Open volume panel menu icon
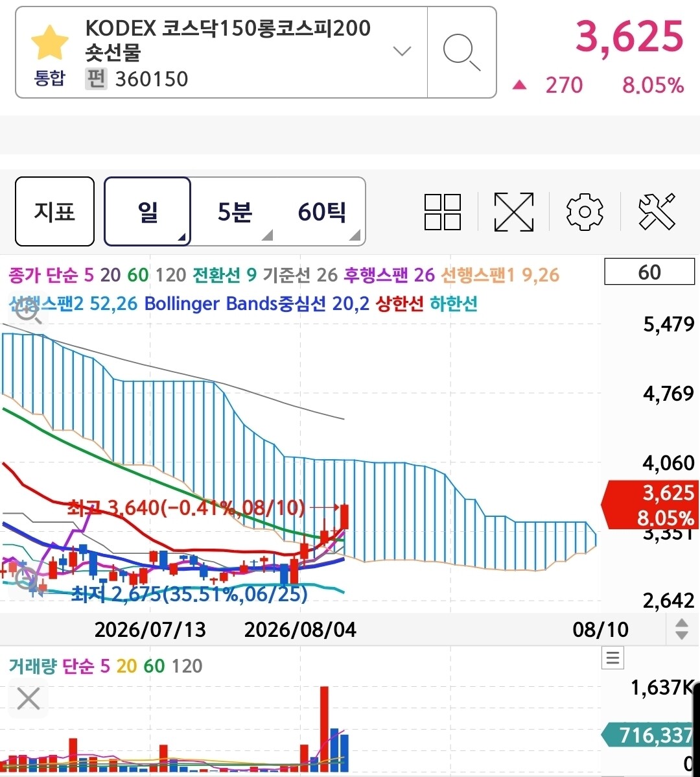This screenshot has width=700, height=777. (613, 658)
